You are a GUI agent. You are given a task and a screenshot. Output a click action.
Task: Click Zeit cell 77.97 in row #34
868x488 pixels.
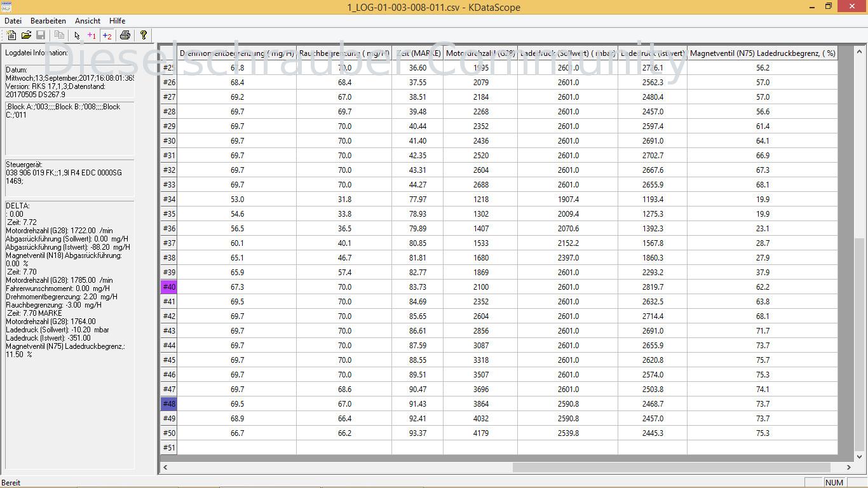(417, 200)
